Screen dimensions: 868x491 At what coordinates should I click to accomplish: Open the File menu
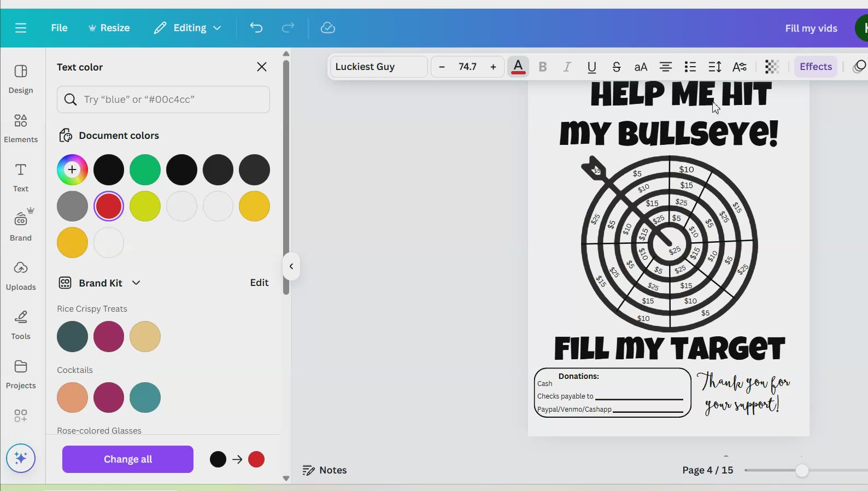(59, 28)
